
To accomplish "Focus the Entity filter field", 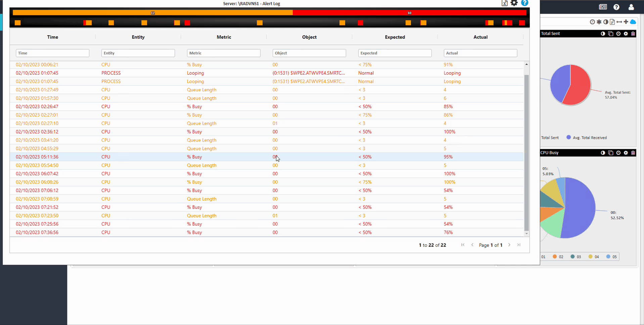I will [138, 53].
